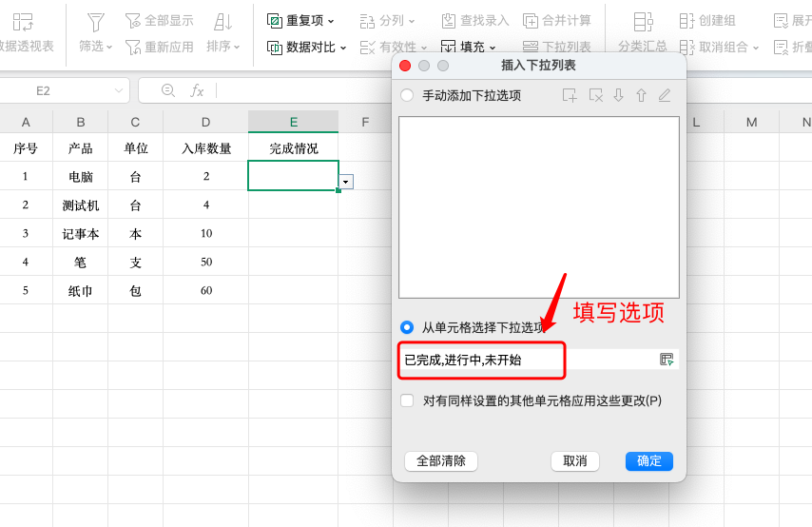Open the Duplicates (重复项) dropdown
The width and height of the screenshot is (812, 527).
tap(300, 21)
